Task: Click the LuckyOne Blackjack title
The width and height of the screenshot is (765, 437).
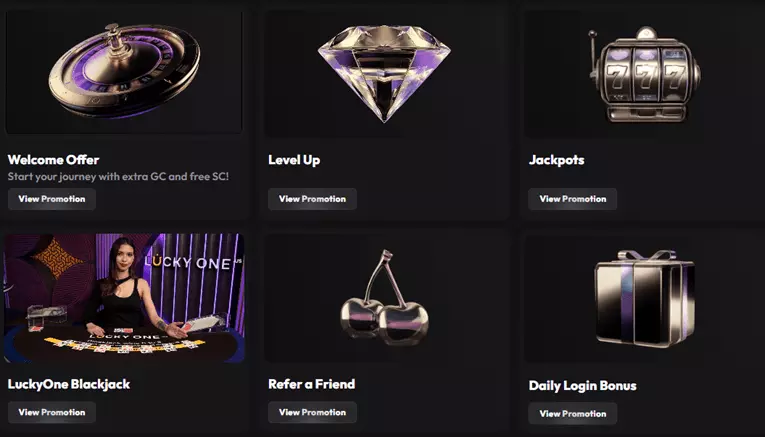Action: coord(69,384)
